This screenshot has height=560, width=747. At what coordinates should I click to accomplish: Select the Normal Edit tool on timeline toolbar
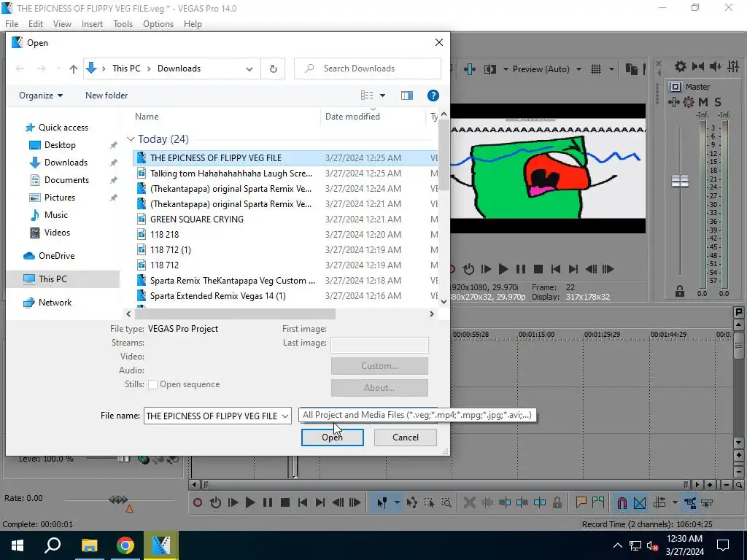(x=382, y=502)
